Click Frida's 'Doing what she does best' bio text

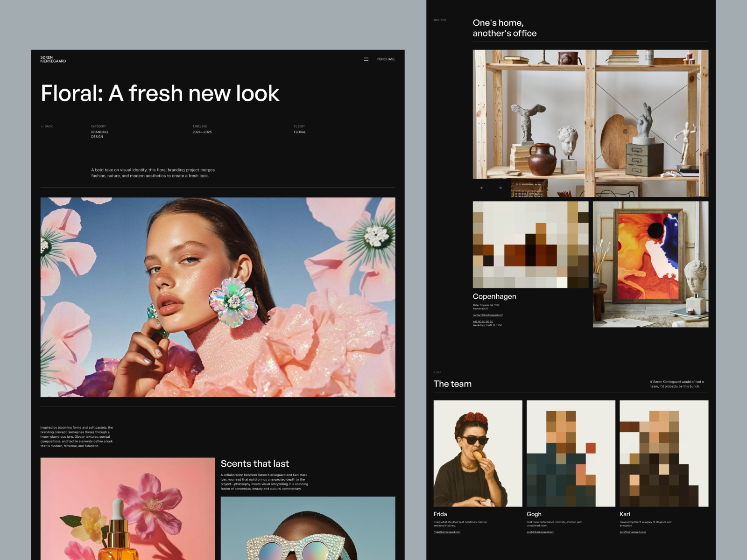click(x=460, y=524)
